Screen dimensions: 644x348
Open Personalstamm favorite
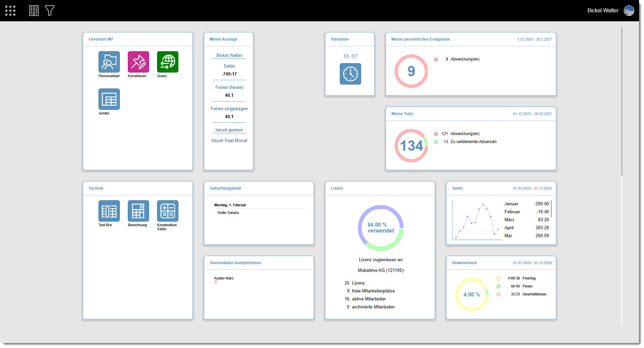109,62
